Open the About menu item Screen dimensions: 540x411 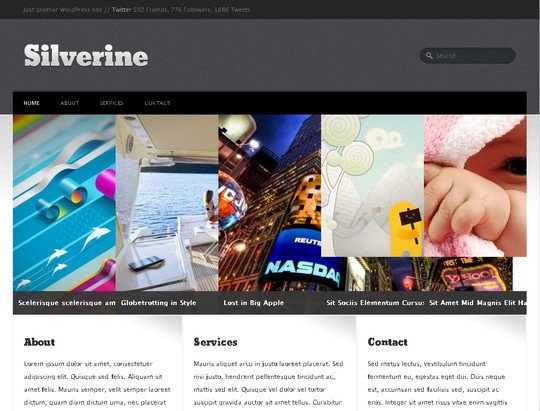coord(70,103)
